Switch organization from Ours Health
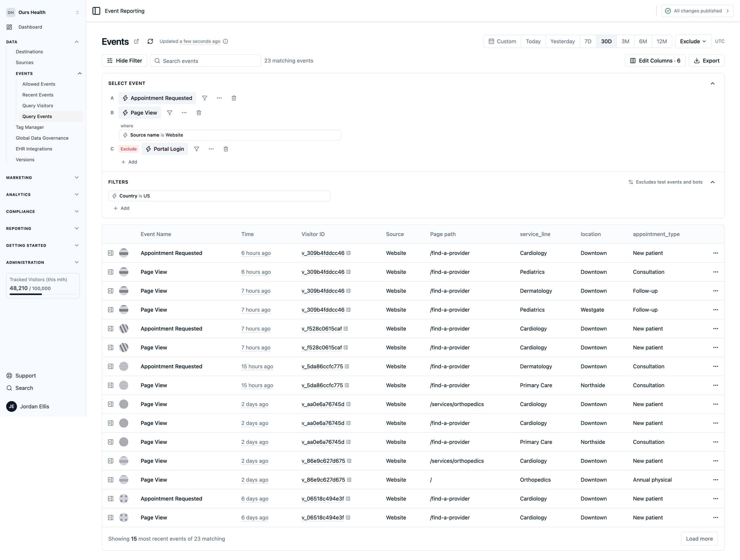 coord(43,12)
